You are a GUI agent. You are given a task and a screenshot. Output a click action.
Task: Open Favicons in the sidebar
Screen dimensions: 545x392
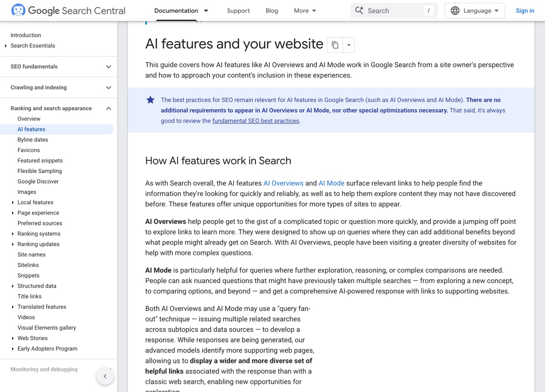point(29,150)
